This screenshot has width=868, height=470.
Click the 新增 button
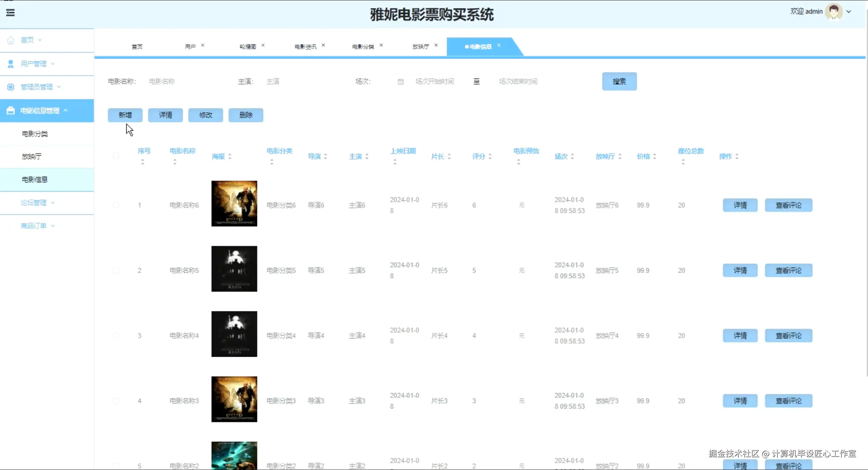tap(125, 115)
